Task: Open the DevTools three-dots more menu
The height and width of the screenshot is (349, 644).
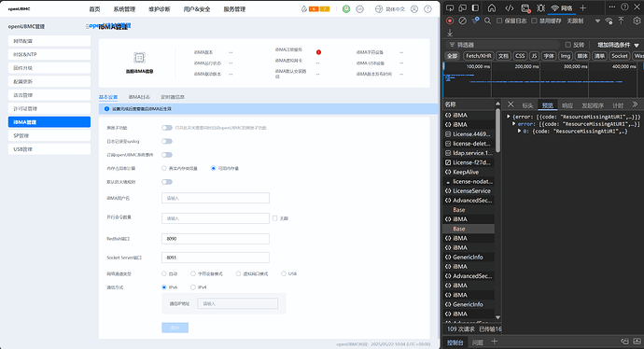Action: pos(612,7)
